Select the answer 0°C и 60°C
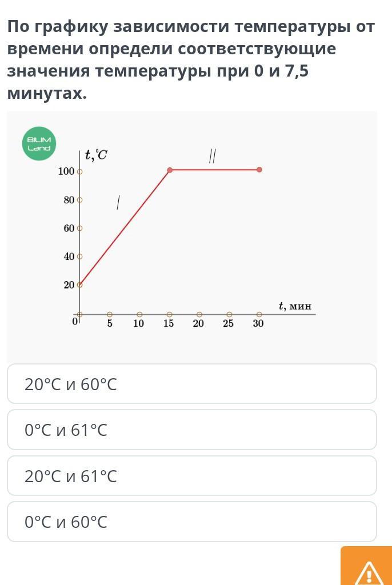The height and width of the screenshot is (585, 392). tap(192, 522)
